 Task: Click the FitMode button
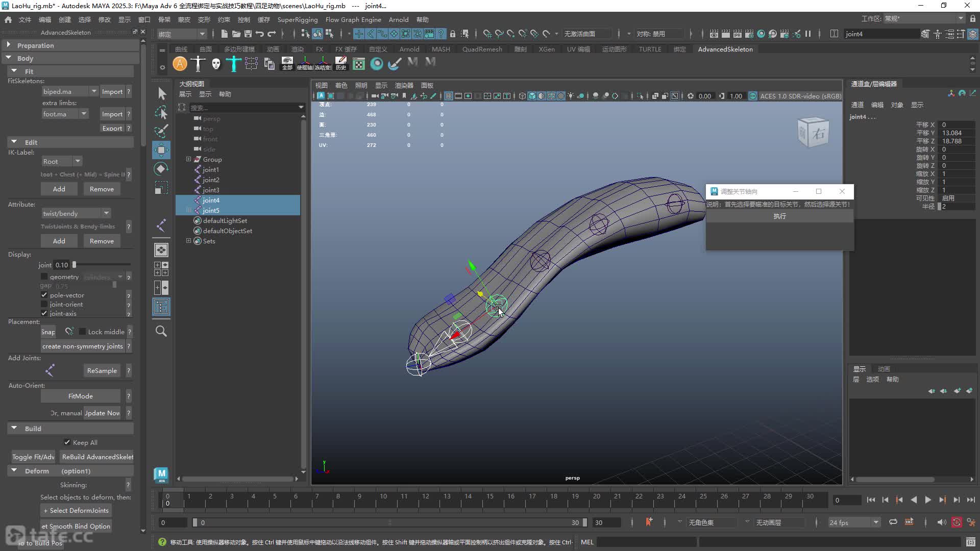(81, 396)
